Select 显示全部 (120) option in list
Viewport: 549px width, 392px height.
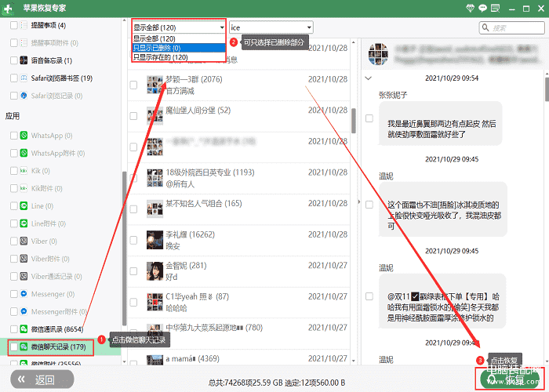point(179,38)
